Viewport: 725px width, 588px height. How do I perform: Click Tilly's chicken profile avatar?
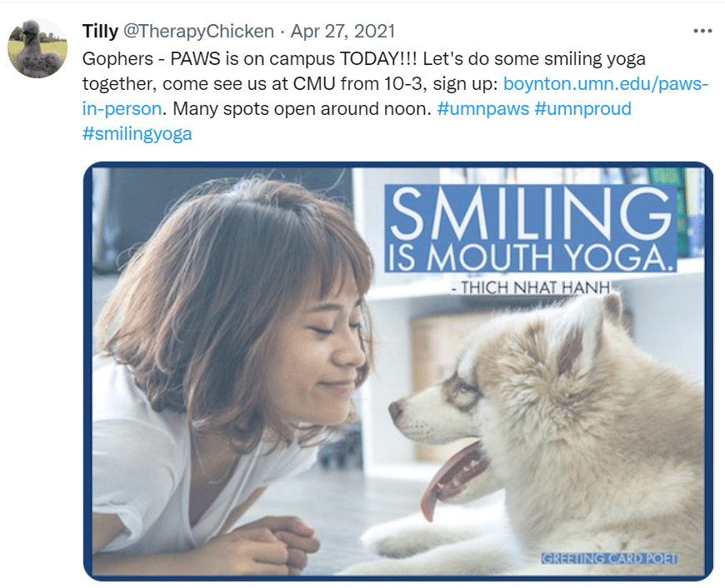37,48
